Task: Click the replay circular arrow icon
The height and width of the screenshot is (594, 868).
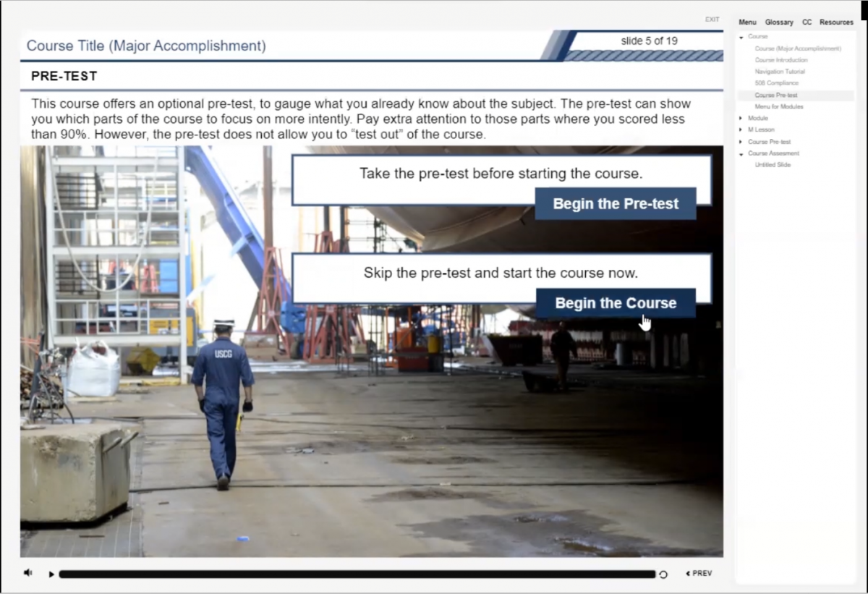Action: click(x=663, y=574)
